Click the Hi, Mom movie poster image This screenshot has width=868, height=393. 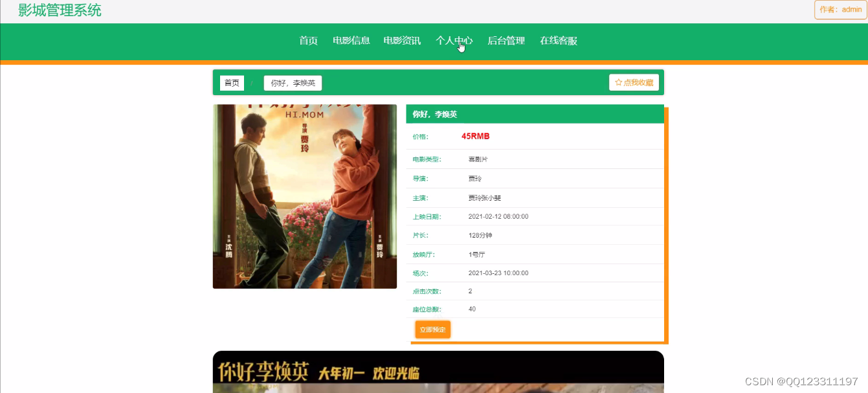pos(305,196)
